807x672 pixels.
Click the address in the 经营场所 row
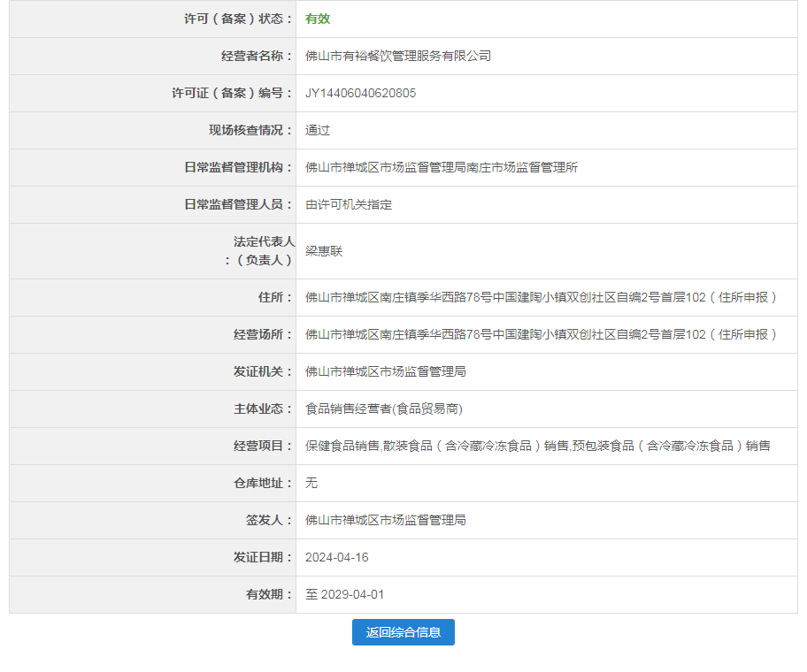pos(541,334)
